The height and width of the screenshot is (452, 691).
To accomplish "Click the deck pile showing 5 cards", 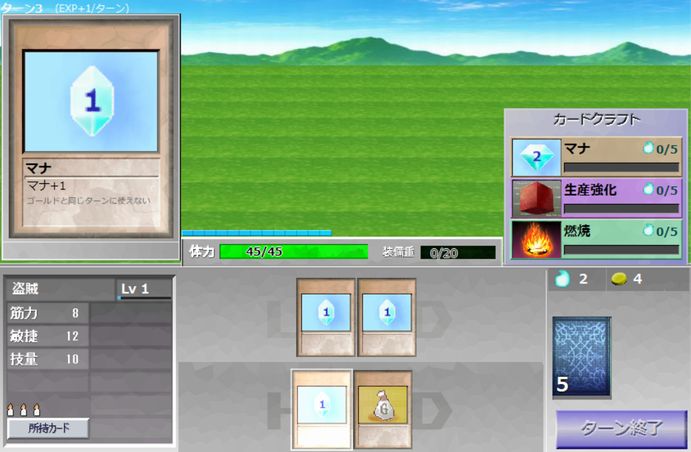I will click(x=581, y=357).
